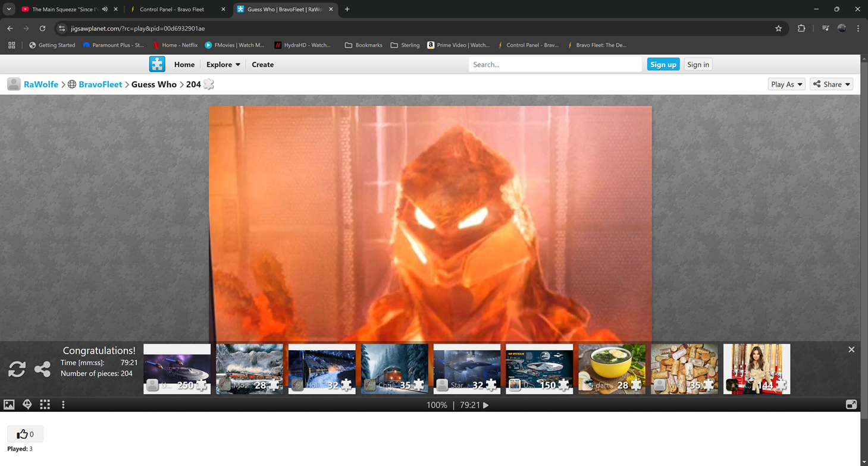This screenshot has height=466, width=868.
Task: Open browser extensions puzzle icon
Action: (x=801, y=29)
